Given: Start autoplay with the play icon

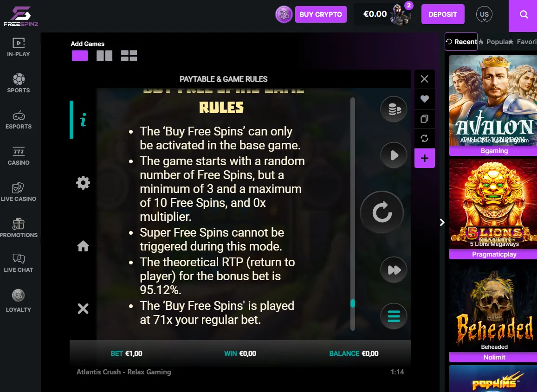Looking at the screenshot, I should click(x=394, y=155).
